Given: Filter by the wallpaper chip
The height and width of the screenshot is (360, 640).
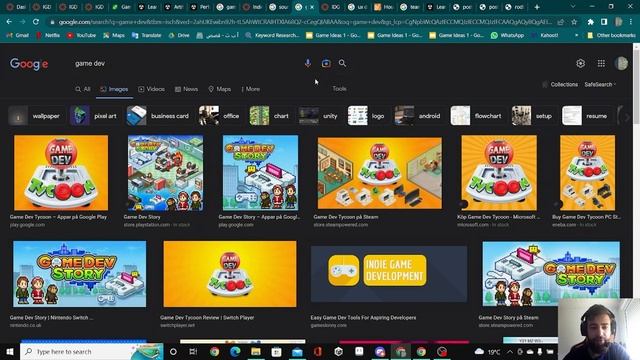Looking at the screenshot, I should click(x=36, y=116).
